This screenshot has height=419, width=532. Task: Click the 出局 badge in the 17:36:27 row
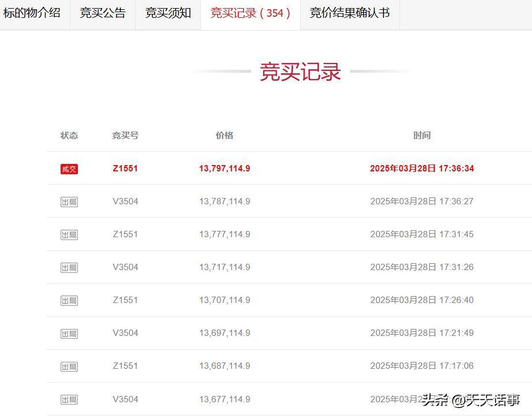tap(69, 202)
